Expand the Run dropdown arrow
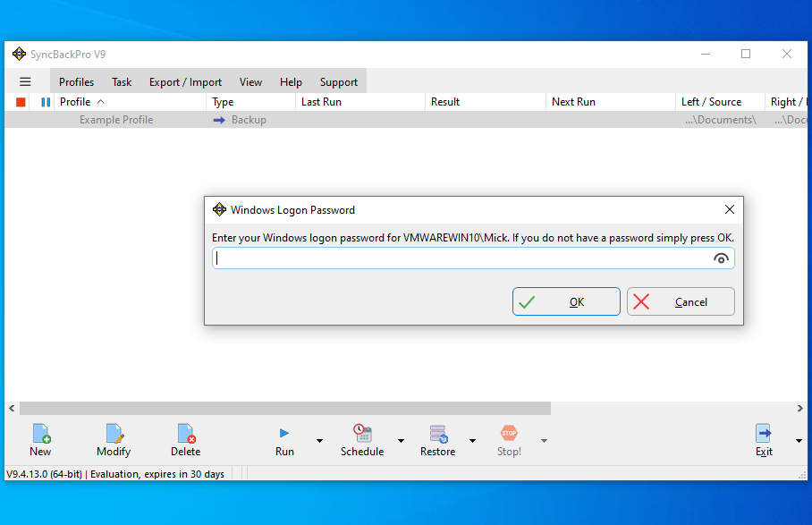The image size is (812, 525). (319, 441)
